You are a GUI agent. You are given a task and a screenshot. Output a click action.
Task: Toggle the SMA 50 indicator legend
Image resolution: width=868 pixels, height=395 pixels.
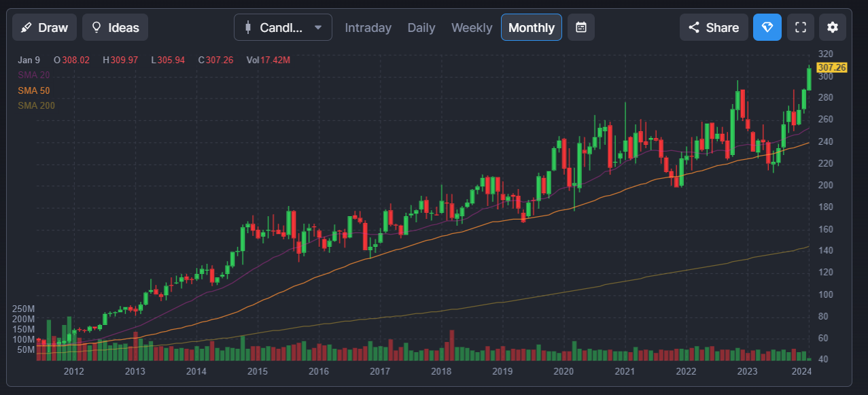click(x=34, y=90)
